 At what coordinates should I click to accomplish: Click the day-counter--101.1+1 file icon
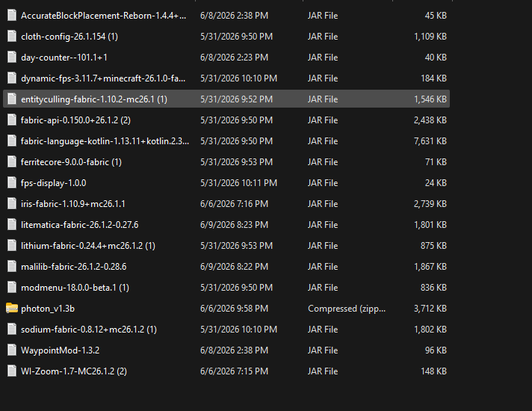click(x=12, y=58)
